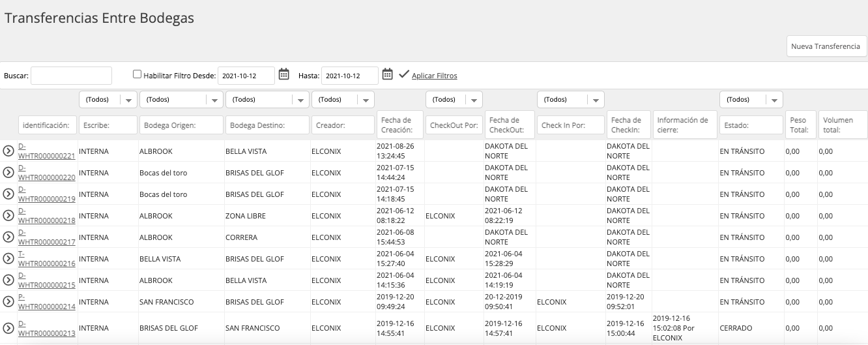Open transfer link D-WHTR000000221
The width and height of the screenshot is (868, 345).
point(47,151)
